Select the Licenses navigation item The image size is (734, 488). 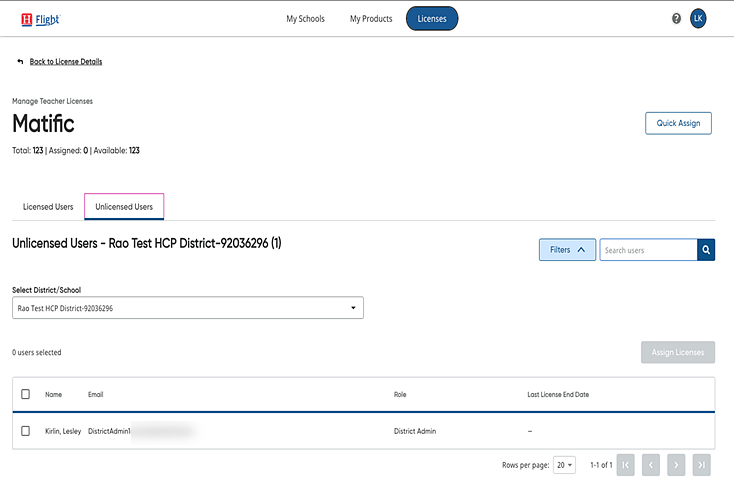point(432,19)
